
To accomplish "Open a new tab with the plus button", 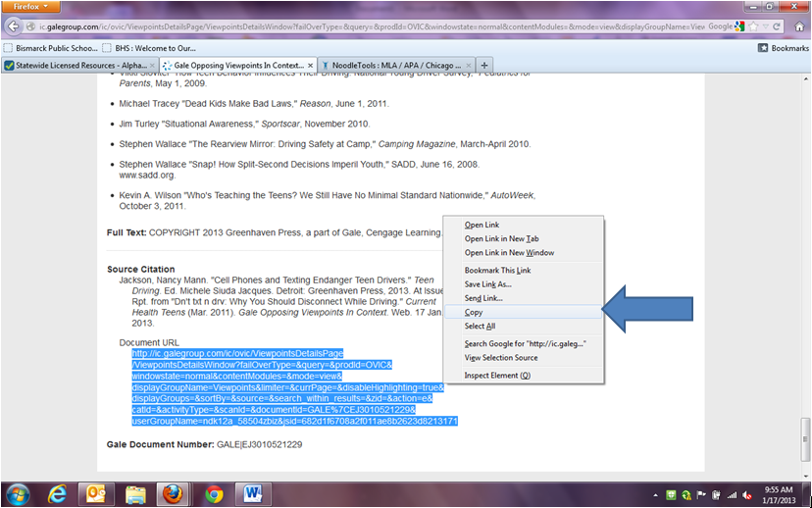I will coord(484,66).
